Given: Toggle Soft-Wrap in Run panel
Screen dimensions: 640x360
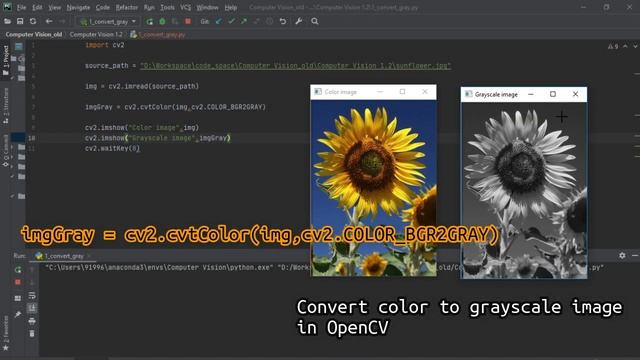Looking at the screenshot, I should tap(32, 295).
